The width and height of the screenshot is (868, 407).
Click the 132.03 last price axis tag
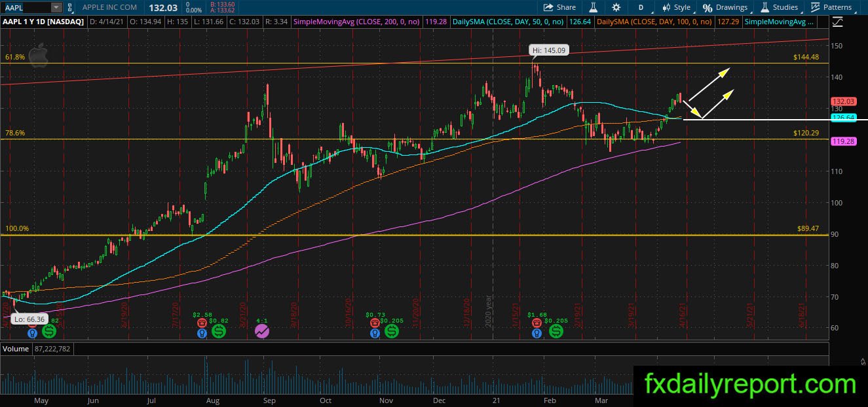click(x=842, y=101)
